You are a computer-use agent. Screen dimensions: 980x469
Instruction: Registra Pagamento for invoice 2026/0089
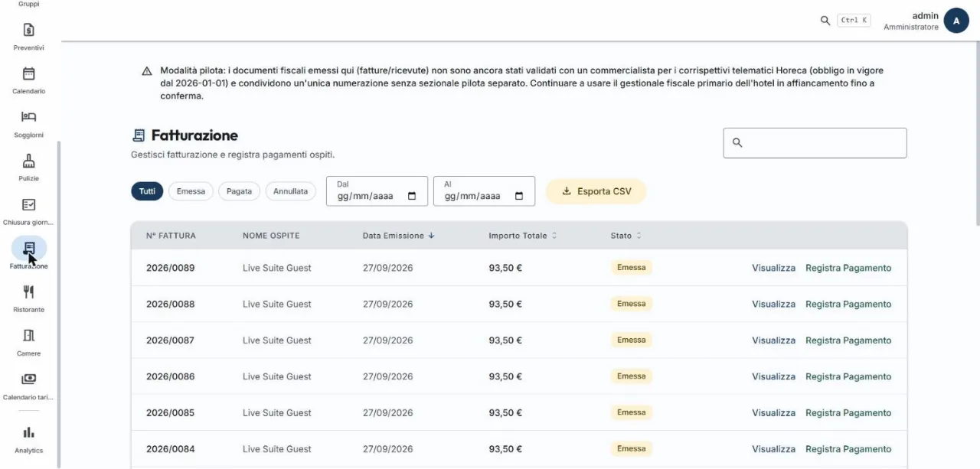[x=848, y=268]
